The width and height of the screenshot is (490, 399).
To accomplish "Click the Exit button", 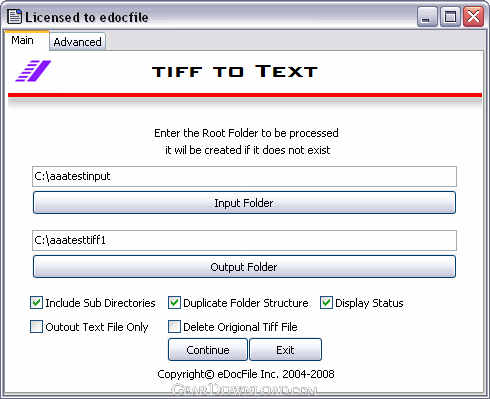I will tap(285, 350).
